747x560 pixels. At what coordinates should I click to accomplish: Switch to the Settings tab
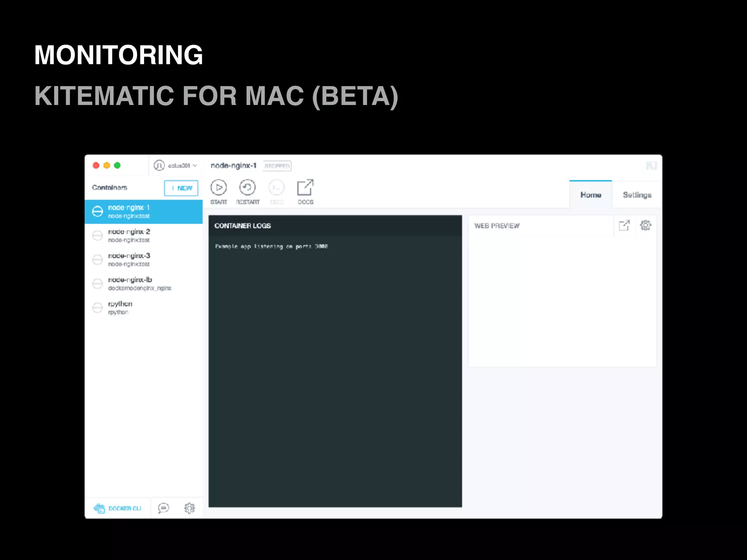(637, 195)
